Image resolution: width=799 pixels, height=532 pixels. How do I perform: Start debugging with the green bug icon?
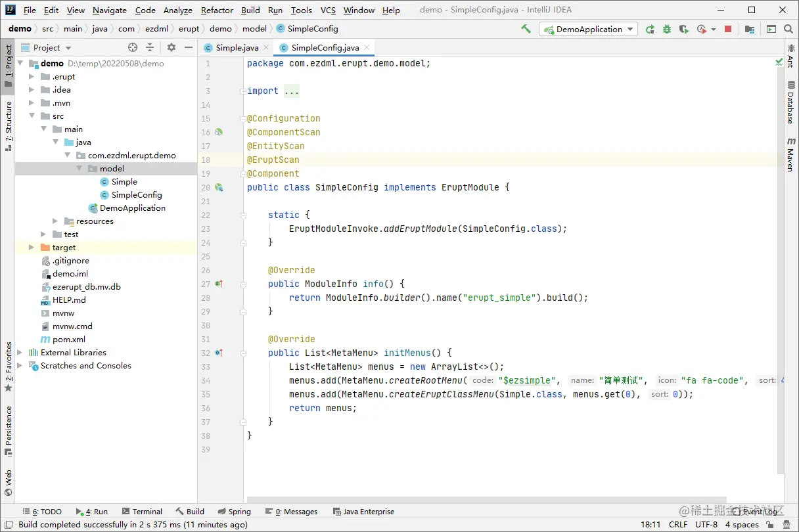(667, 29)
